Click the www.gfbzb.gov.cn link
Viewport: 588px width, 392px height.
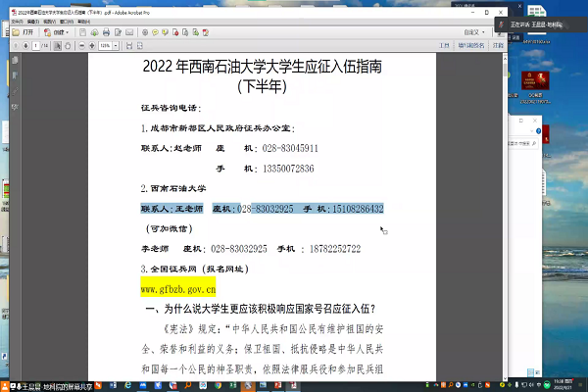[x=178, y=289]
